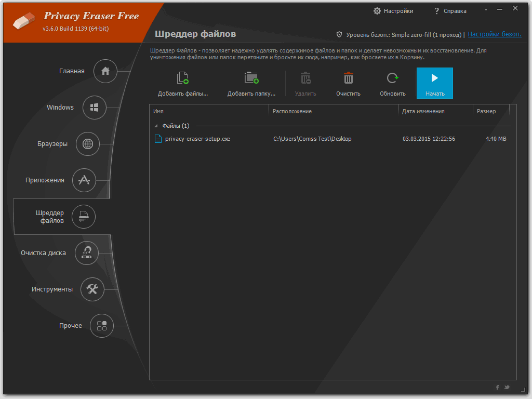Open the Очистка диска drive icon
The width and height of the screenshot is (532, 399).
coord(87,253)
